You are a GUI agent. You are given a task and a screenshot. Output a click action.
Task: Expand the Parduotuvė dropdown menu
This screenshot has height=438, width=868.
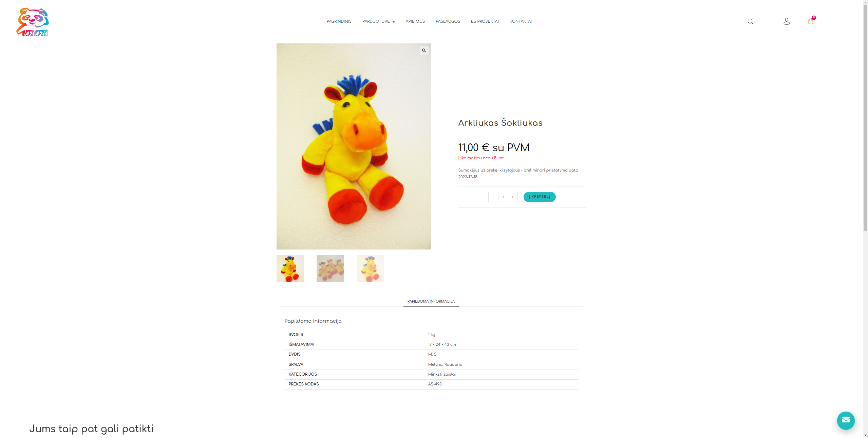[378, 21]
